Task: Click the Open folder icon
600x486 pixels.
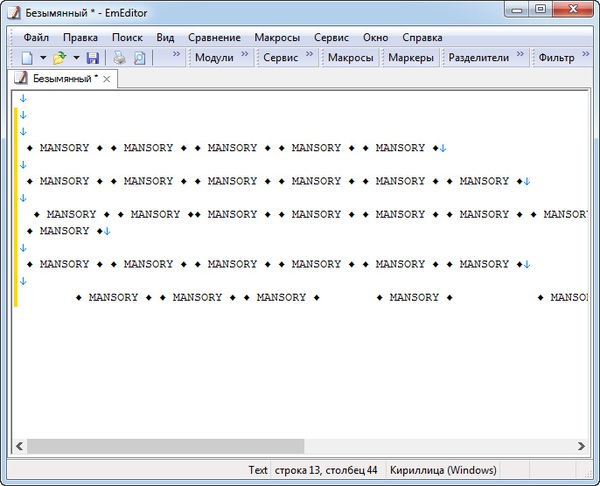Action: (60, 58)
